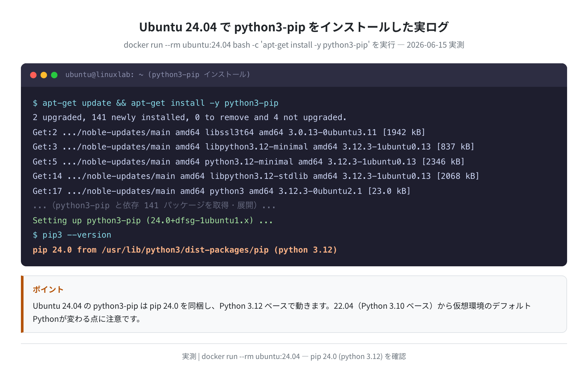Click the dimmed line mentioning 141 パッケージ
The image size is (588, 374).
pyautogui.click(x=154, y=206)
